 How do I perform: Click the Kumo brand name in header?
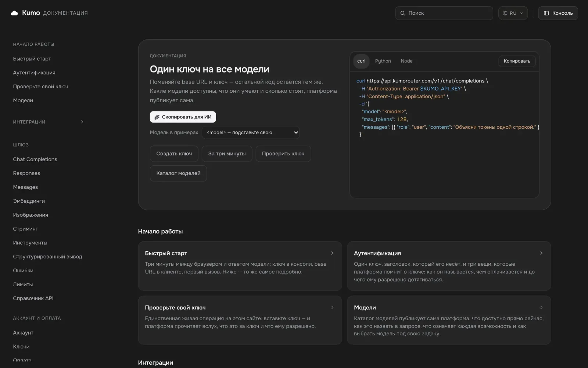(x=31, y=13)
